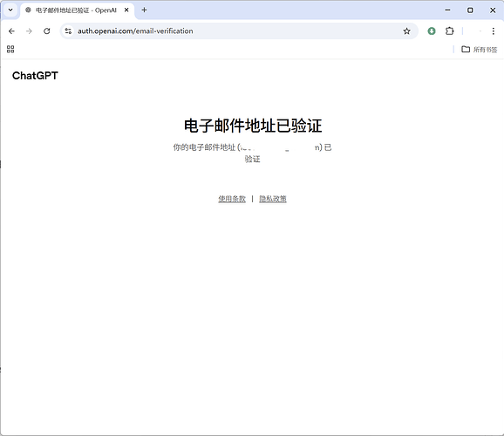View site information icon in address bar

[x=68, y=31]
